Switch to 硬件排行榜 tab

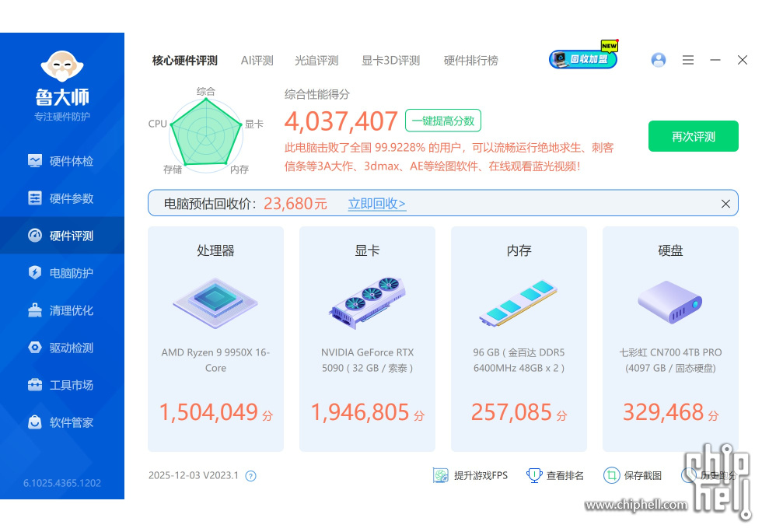[471, 61]
